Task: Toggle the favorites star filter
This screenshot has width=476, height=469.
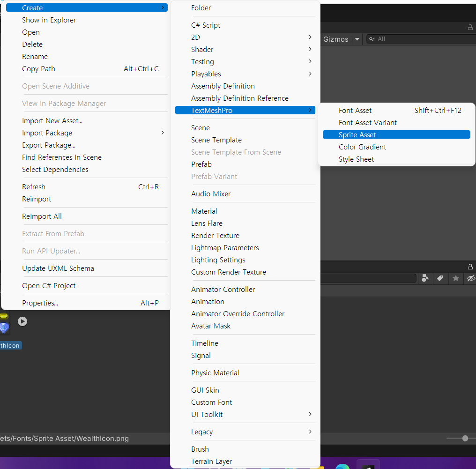Action: click(455, 278)
